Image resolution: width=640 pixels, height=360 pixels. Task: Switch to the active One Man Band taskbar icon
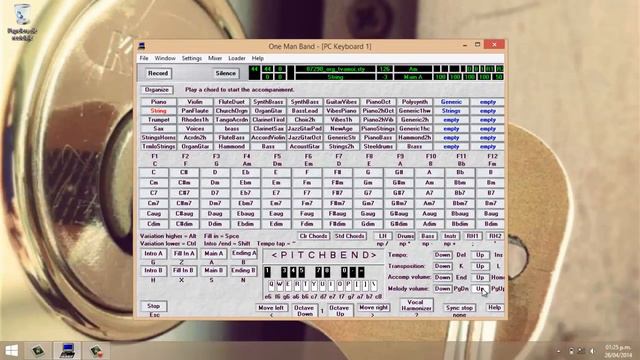point(67,351)
